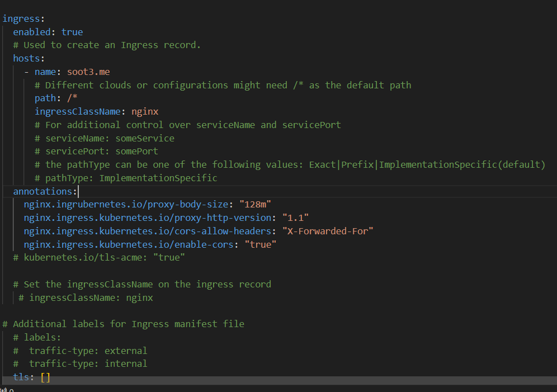Click the enable-cors "true" value

(x=260, y=244)
